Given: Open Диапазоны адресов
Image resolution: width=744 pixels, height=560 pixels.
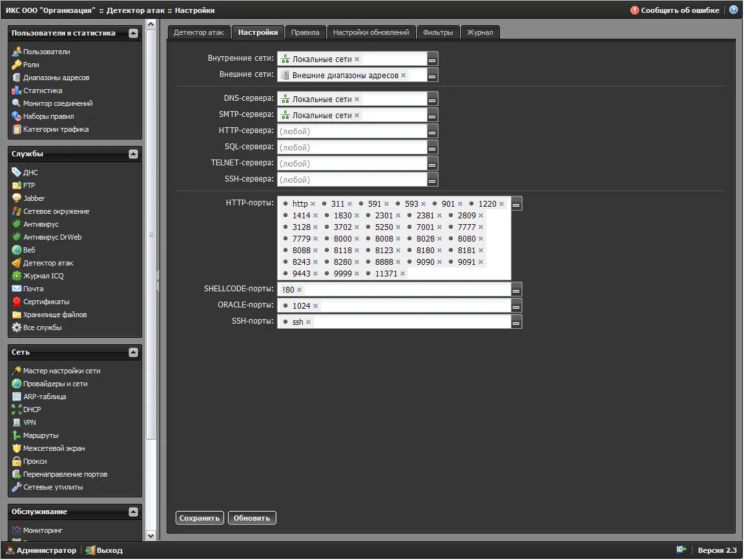Looking at the screenshot, I should 51,78.
